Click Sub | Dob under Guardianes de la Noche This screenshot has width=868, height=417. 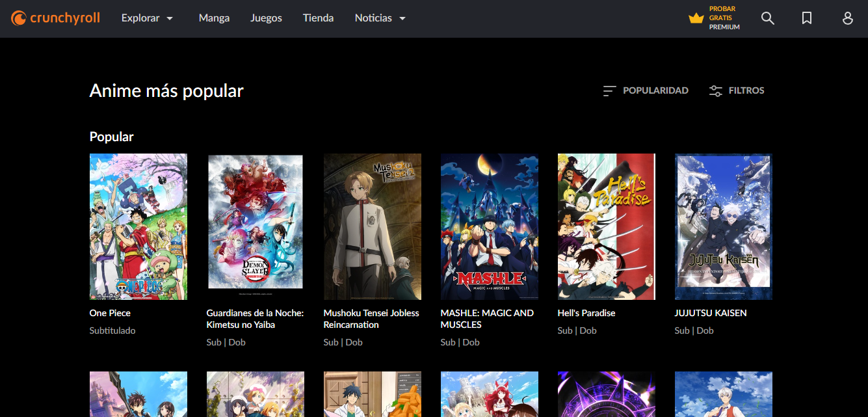[226, 342]
